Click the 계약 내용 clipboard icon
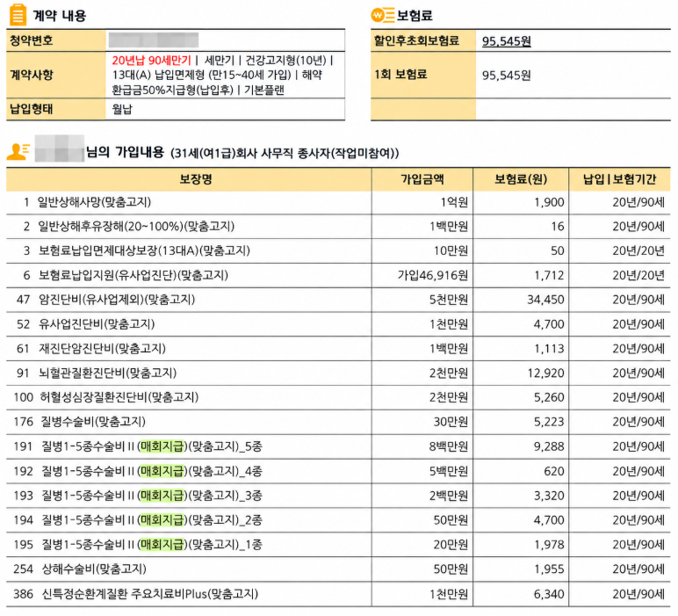This screenshot has height=616, width=678. (x=18, y=14)
